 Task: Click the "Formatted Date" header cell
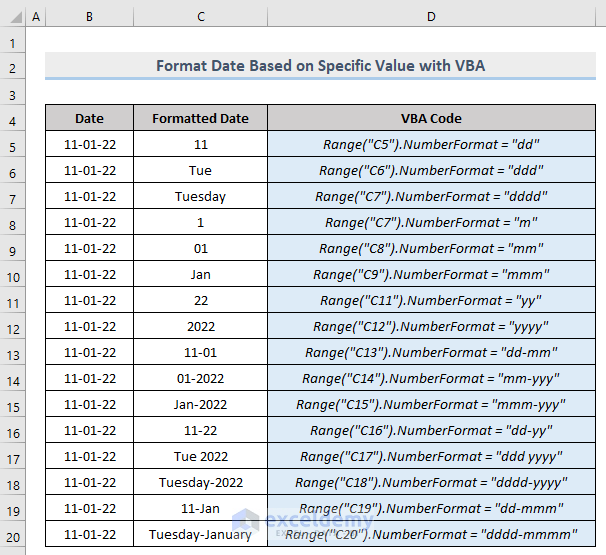tap(200, 119)
